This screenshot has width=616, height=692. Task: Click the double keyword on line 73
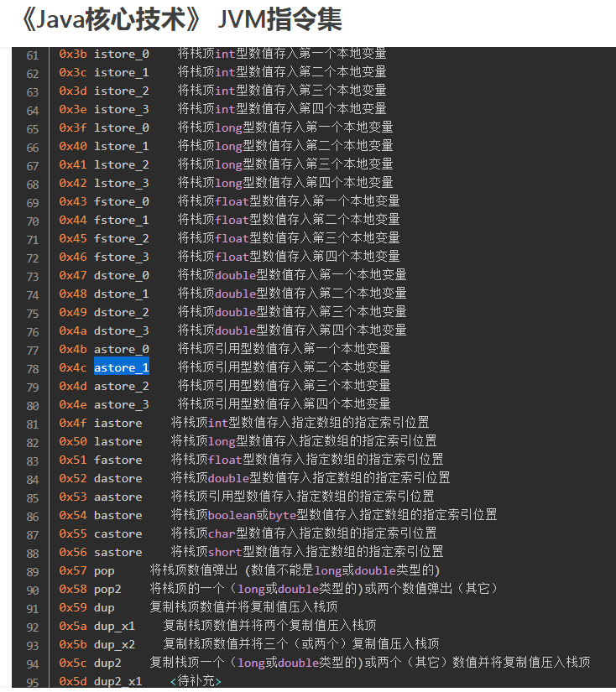(x=236, y=276)
